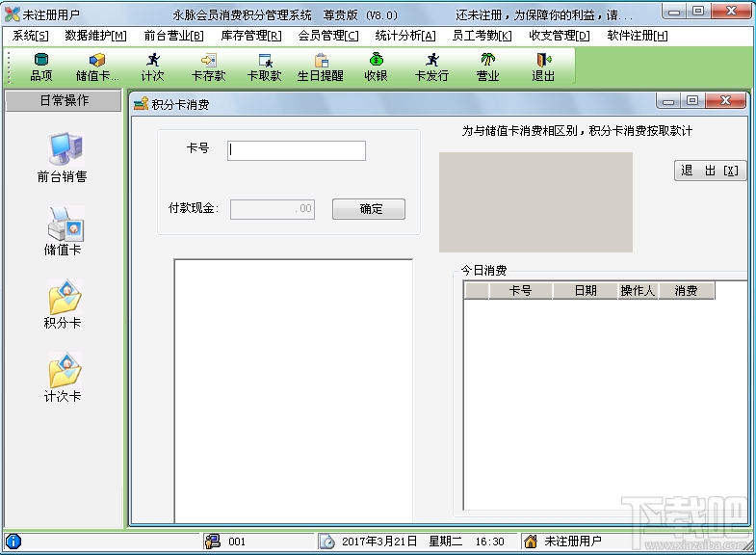Screen dimensions: 756x555
Task: Click the 日常操作 panel header
Action: tap(64, 100)
